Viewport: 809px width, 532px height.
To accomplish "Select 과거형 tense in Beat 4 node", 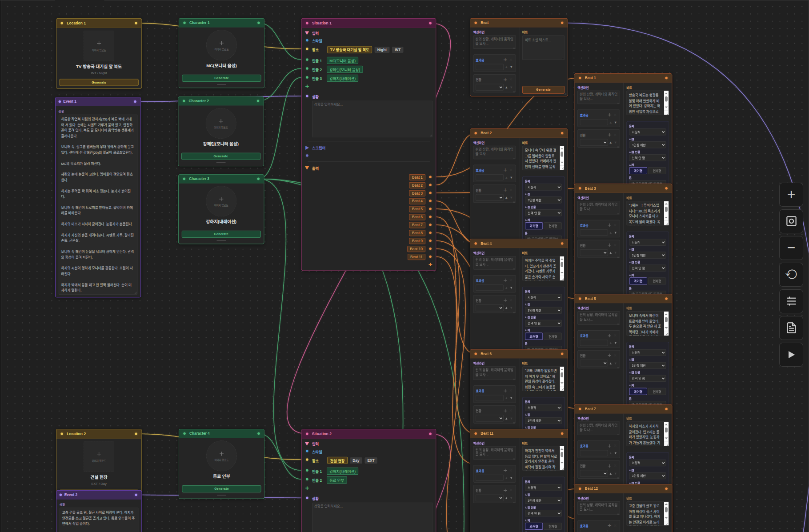I will coord(534,336).
